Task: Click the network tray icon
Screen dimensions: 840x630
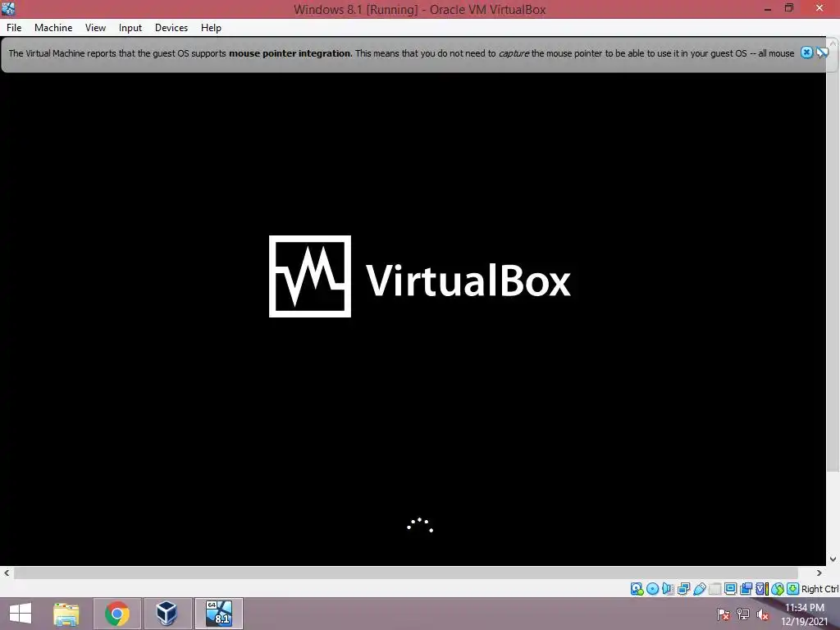Action: (743, 614)
